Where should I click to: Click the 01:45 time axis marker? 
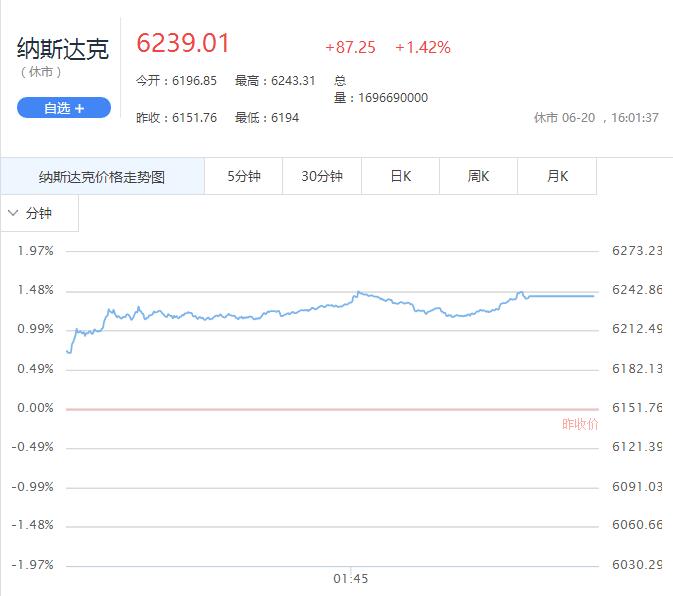tap(351, 579)
